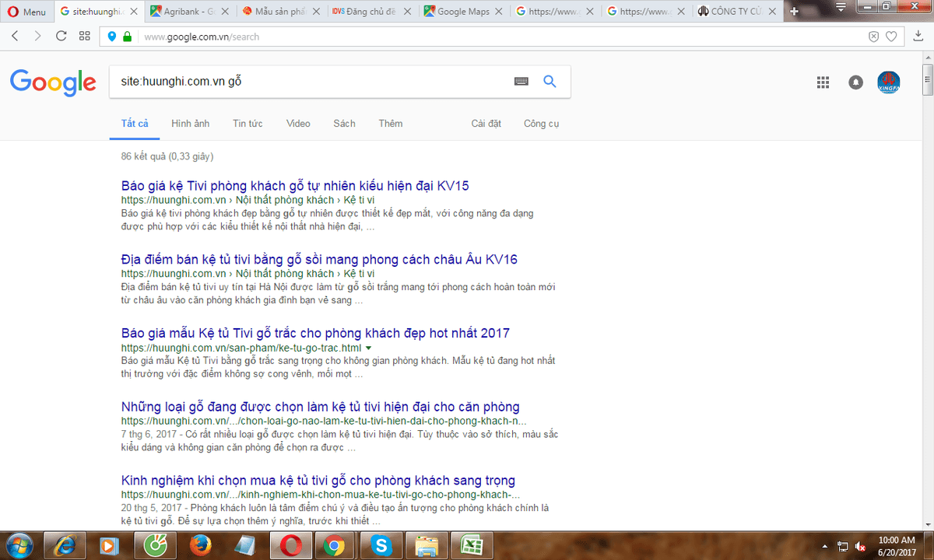Open the file explorer taskbar icon
934x560 pixels.
tap(427, 545)
